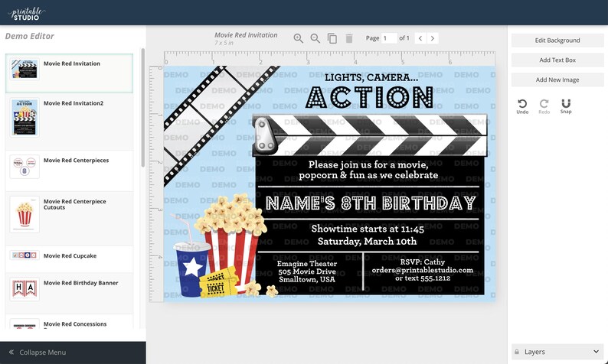Click the zoom in magnifier icon
The height and width of the screenshot is (364, 608).
click(x=298, y=38)
